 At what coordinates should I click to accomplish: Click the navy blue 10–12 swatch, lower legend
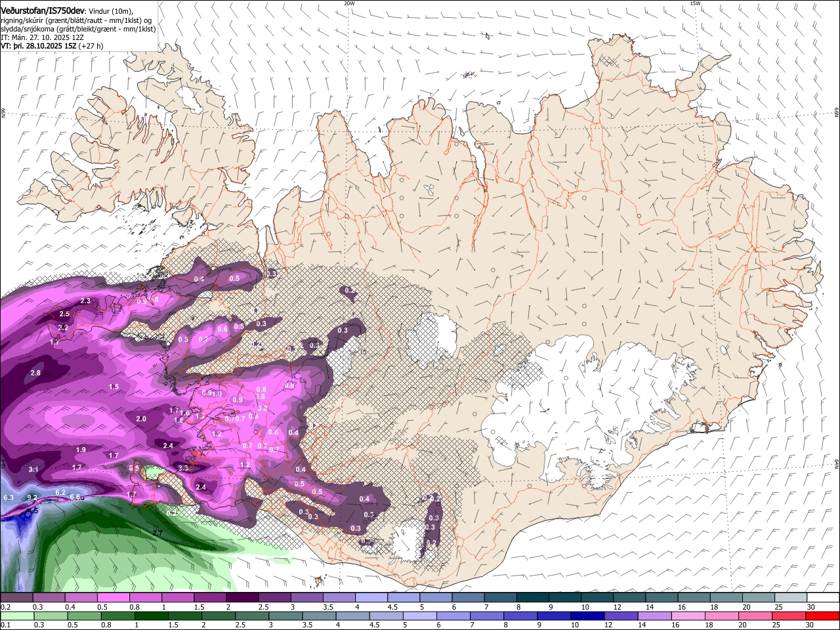pyautogui.click(x=587, y=616)
